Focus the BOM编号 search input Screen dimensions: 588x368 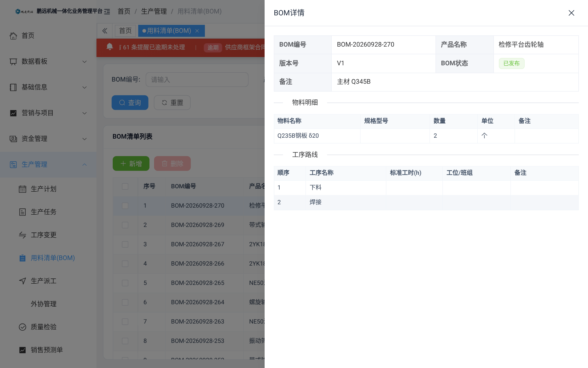point(197,79)
